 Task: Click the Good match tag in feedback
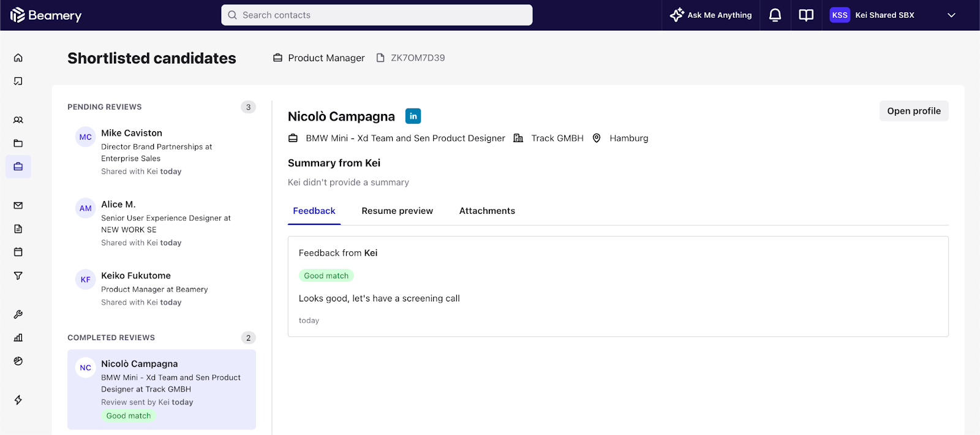coord(326,276)
